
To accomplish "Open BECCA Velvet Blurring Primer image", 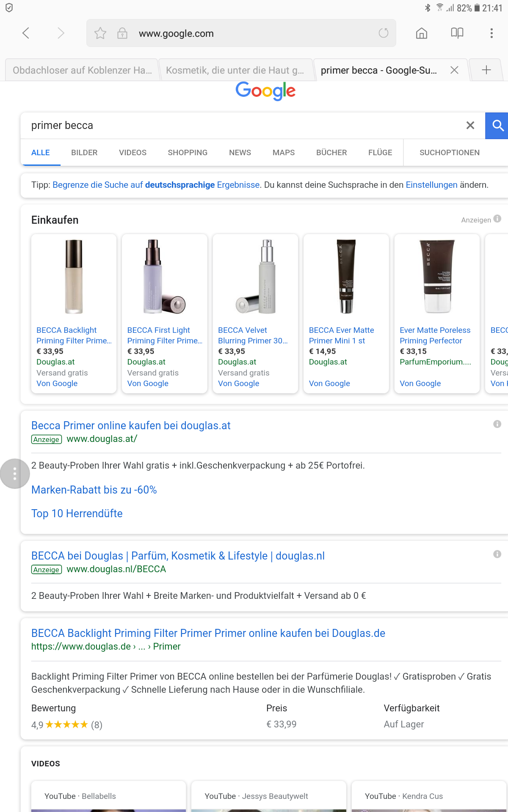I will (256, 277).
